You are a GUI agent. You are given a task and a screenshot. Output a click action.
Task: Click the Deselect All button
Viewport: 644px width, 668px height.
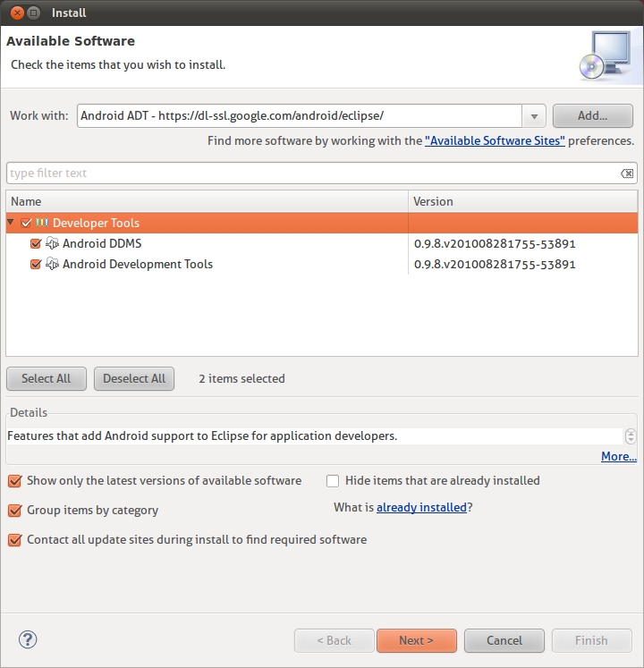coord(134,379)
